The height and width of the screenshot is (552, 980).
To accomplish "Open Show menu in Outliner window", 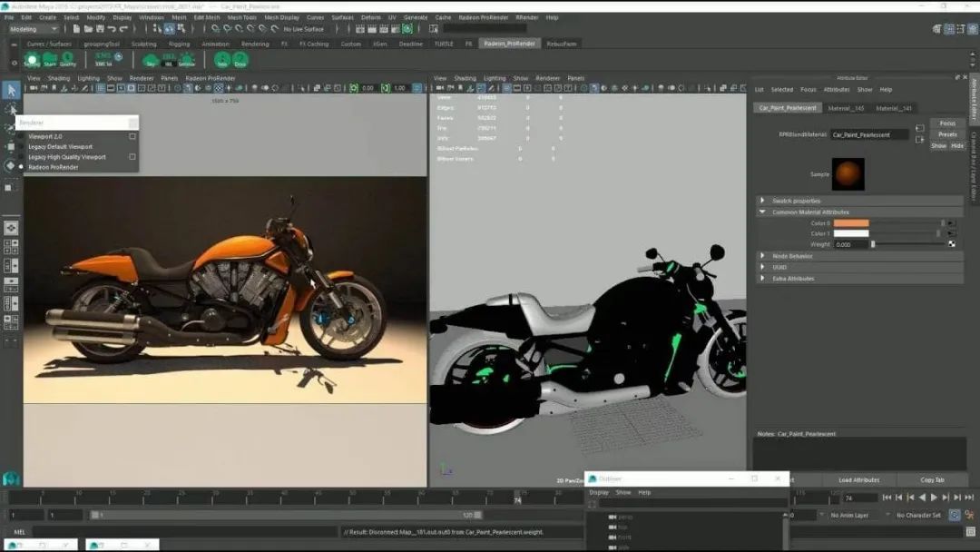I will tap(623, 493).
